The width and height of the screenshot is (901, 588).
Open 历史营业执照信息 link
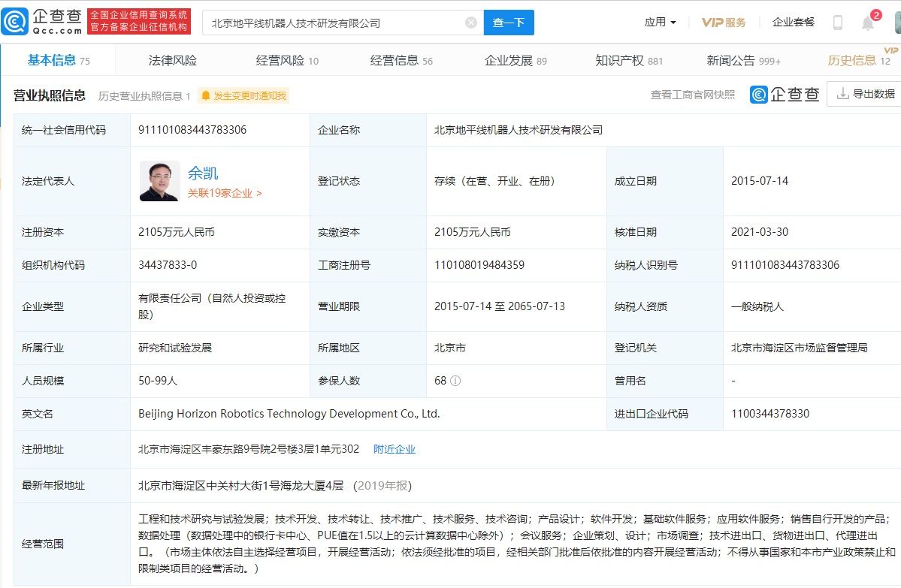(x=144, y=96)
